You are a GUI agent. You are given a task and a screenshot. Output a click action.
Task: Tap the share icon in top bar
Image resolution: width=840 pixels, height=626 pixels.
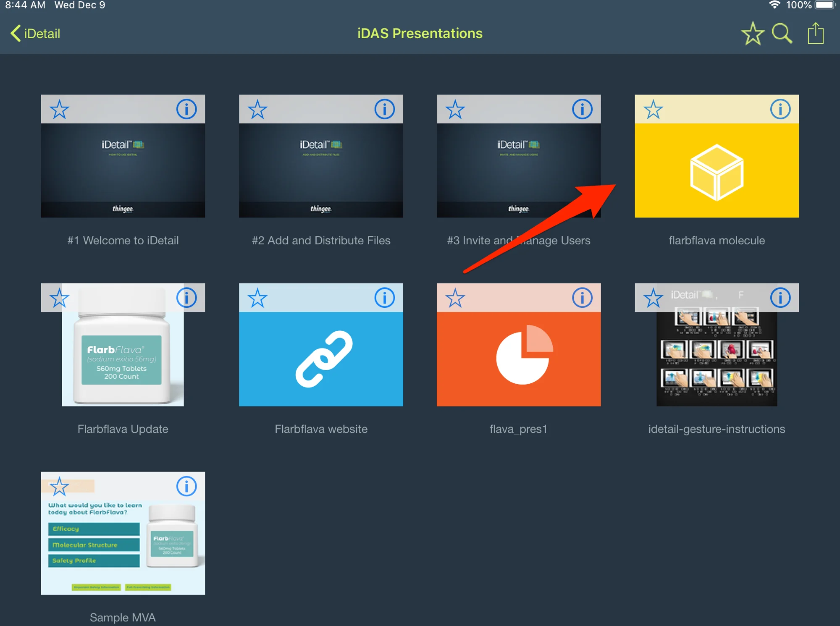tap(815, 34)
